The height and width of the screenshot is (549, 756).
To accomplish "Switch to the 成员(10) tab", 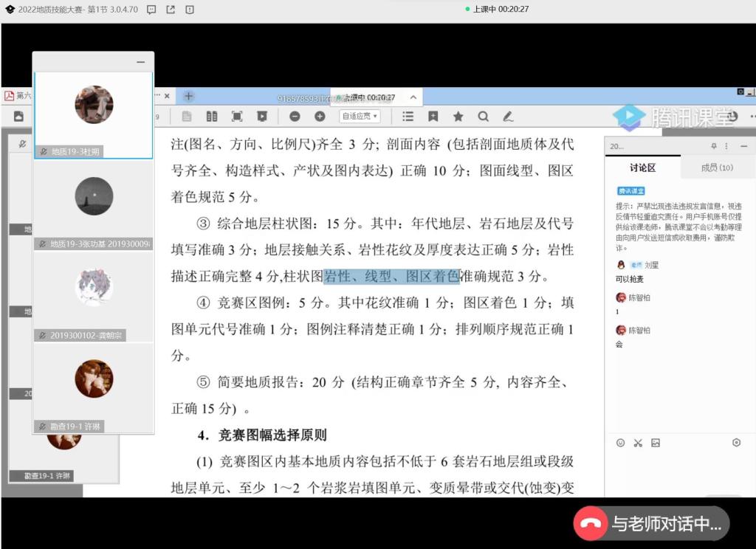I will [716, 168].
